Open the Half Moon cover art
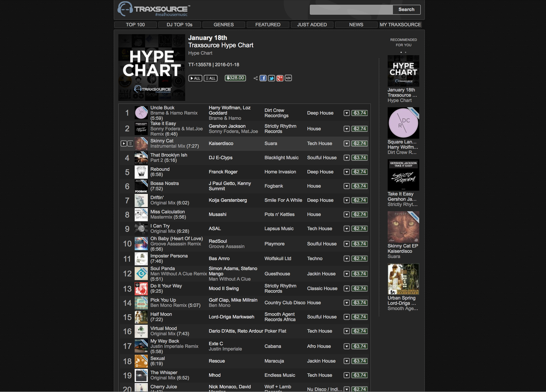The width and height of the screenshot is (546, 392). pos(141,317)
